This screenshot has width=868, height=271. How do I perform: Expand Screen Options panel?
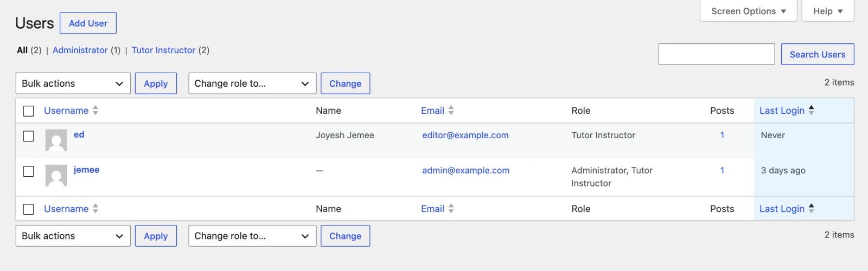pos(748,11)
